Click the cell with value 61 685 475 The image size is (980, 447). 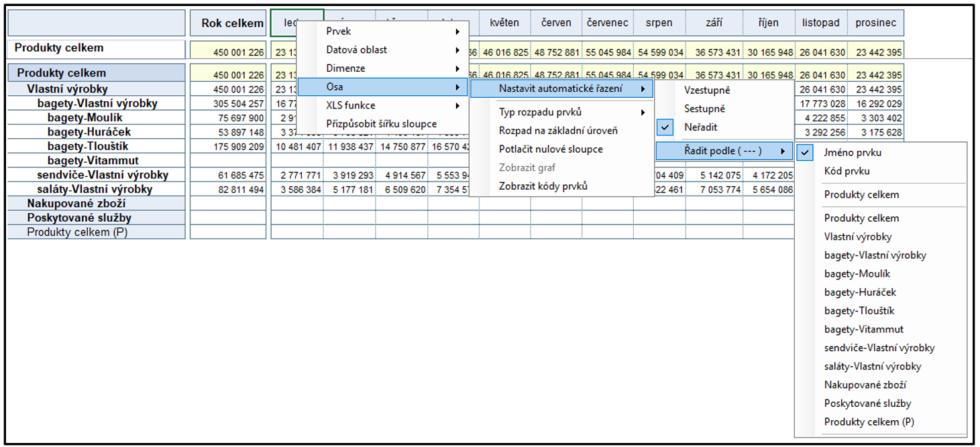228,175
